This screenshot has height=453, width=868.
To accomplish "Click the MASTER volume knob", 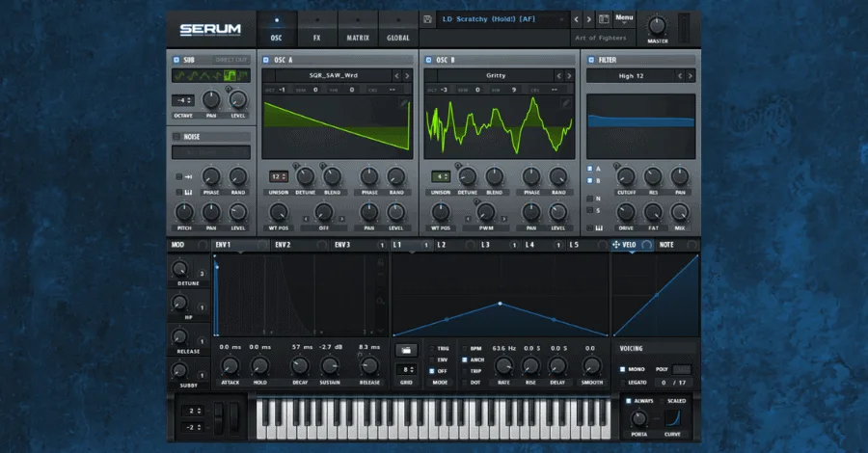I will click(657, 25).
